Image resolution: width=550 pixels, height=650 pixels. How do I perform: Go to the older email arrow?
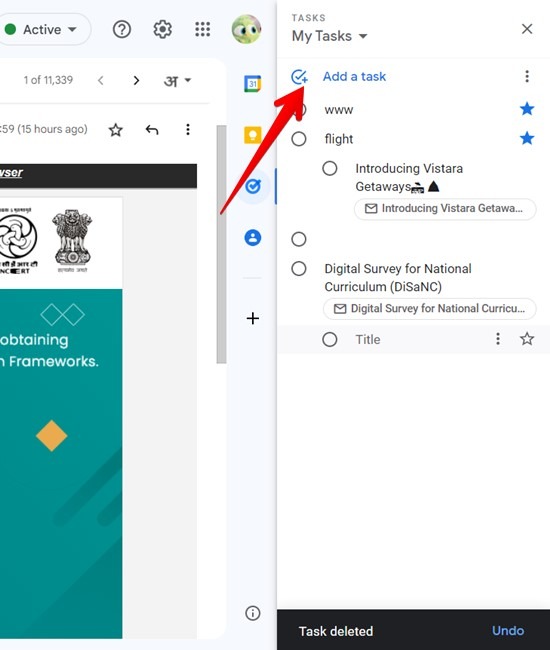point(136,80)
